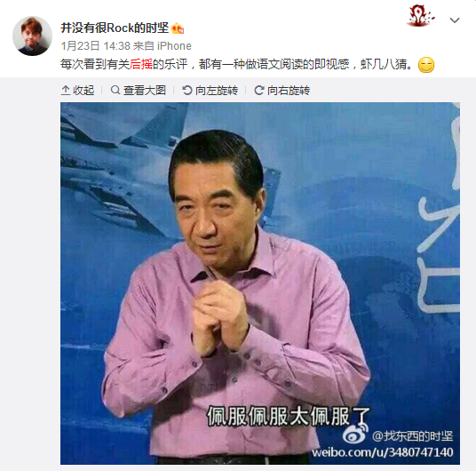Open the username 并没有很Rock的时坚
Image resolution: width=476 pixels, height=471 pixels.
point(115,28)
